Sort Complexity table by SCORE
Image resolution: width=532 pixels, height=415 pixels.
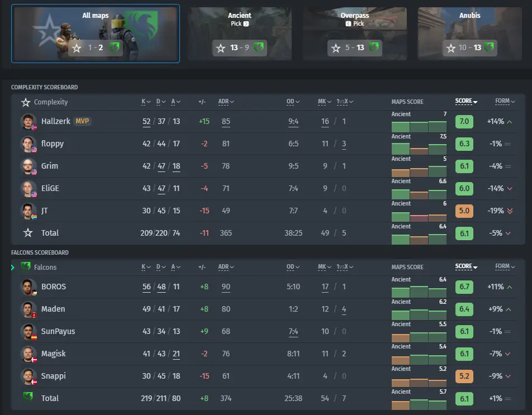point(466,102)
